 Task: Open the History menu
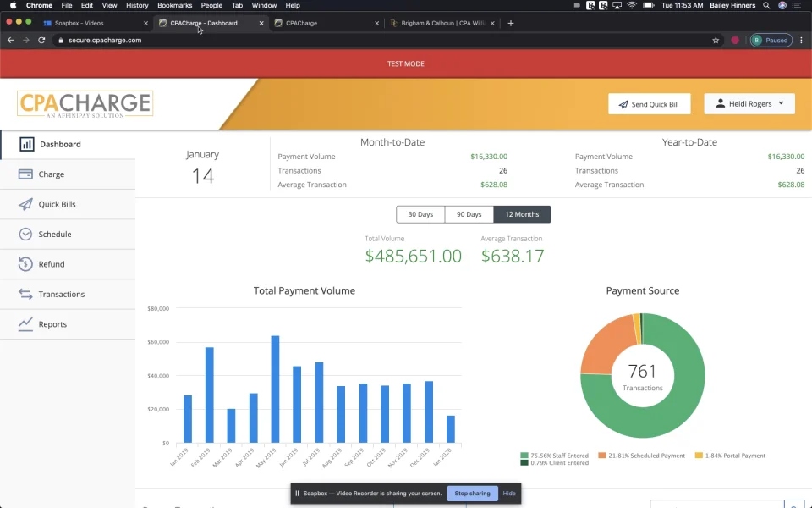tap(137, 5)
